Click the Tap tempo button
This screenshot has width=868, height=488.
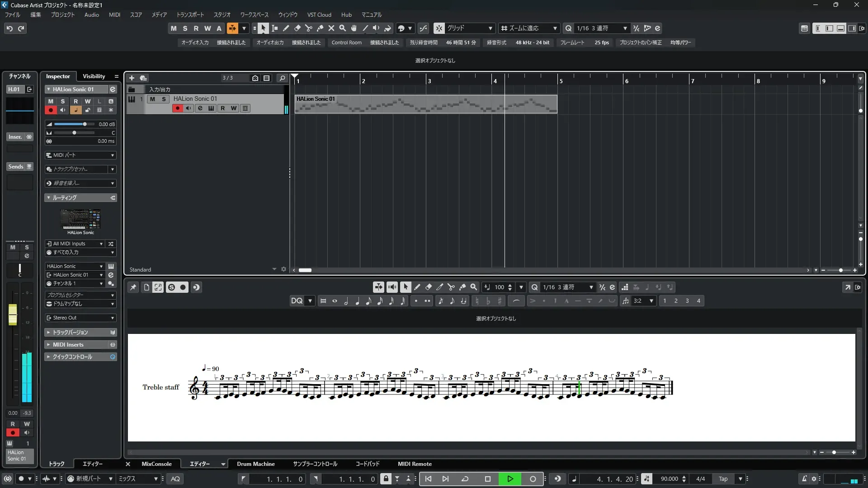pyautogui.click(x=723, y=479)
